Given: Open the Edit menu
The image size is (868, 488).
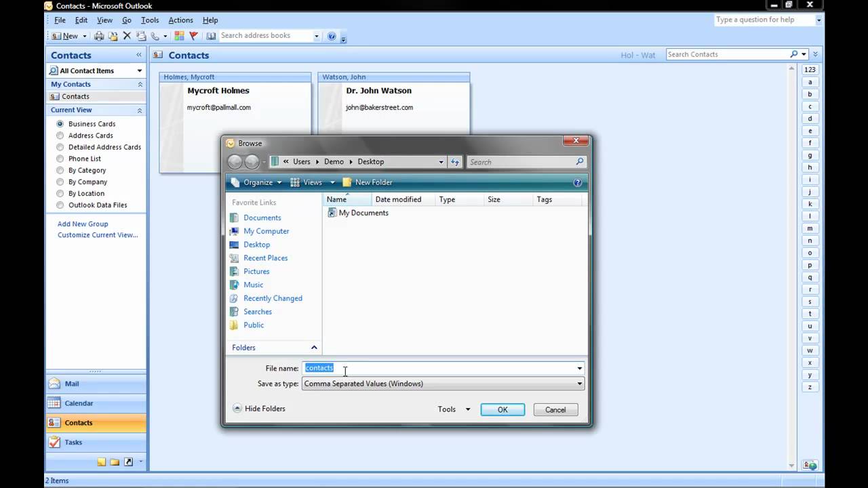Looking at the screenshot, I should click(x=81, y=20).
